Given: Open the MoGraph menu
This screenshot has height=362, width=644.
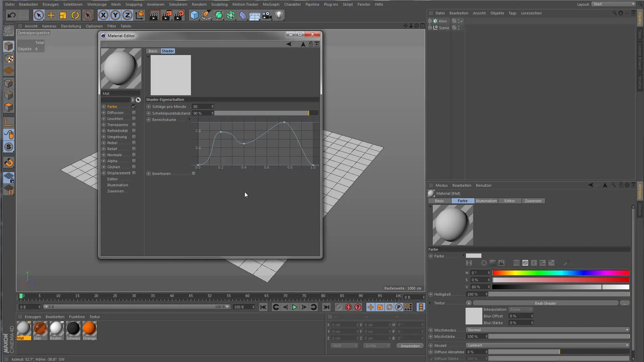Looking at the screenshot, I should coord(271,4).
